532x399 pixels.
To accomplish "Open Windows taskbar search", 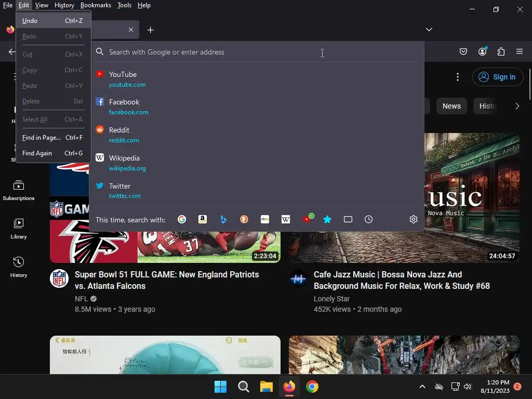I will (x=244, y=387).
